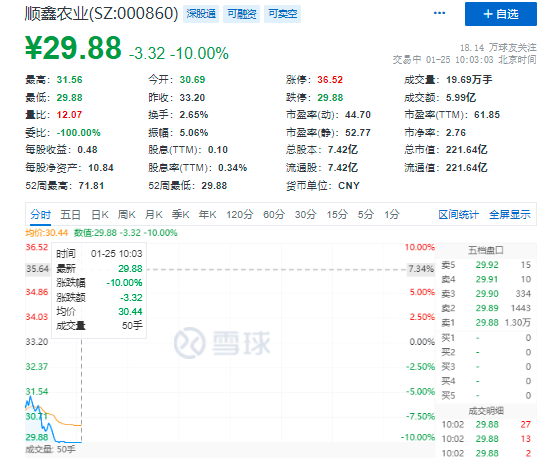Switch to the 15分 chart tab
The height and width of the screenshot is (458, 560).
point(337,214)
